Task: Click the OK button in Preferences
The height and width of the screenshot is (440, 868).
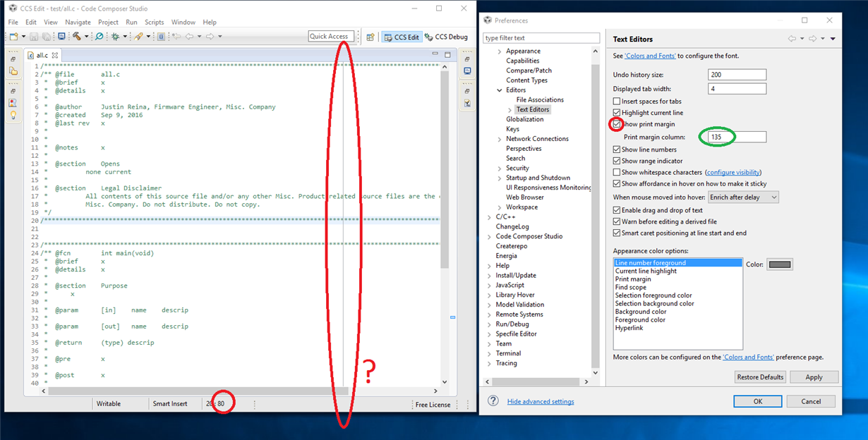Action: pos(758,401)
